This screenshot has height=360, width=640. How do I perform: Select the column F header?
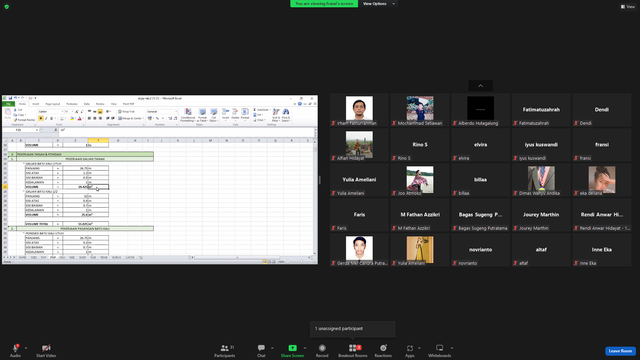[x=98, y=140]
